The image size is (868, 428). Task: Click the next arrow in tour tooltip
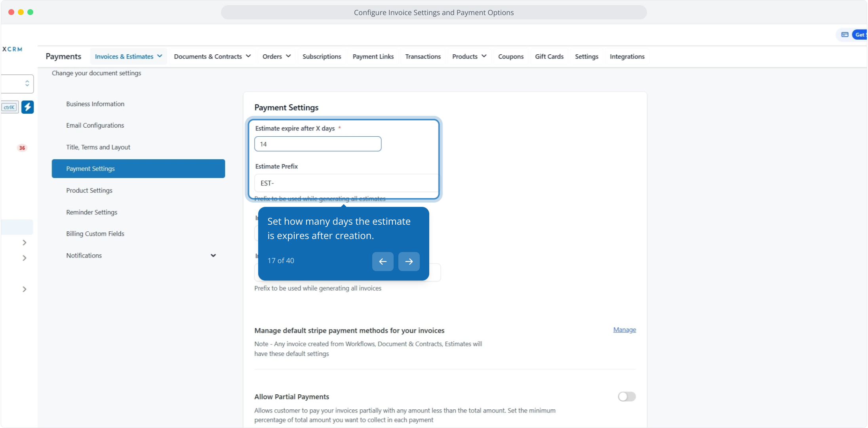pyautogui.click(x=409, y=262)
